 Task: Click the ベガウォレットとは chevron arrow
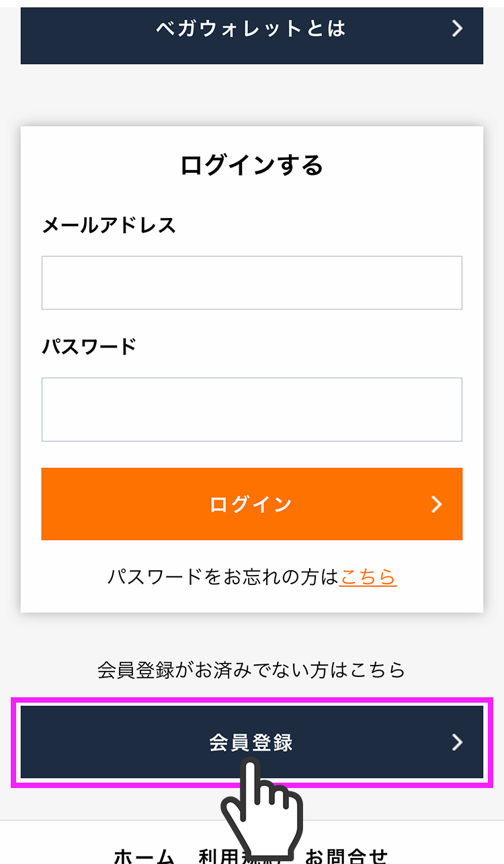[x=457, y=28]
